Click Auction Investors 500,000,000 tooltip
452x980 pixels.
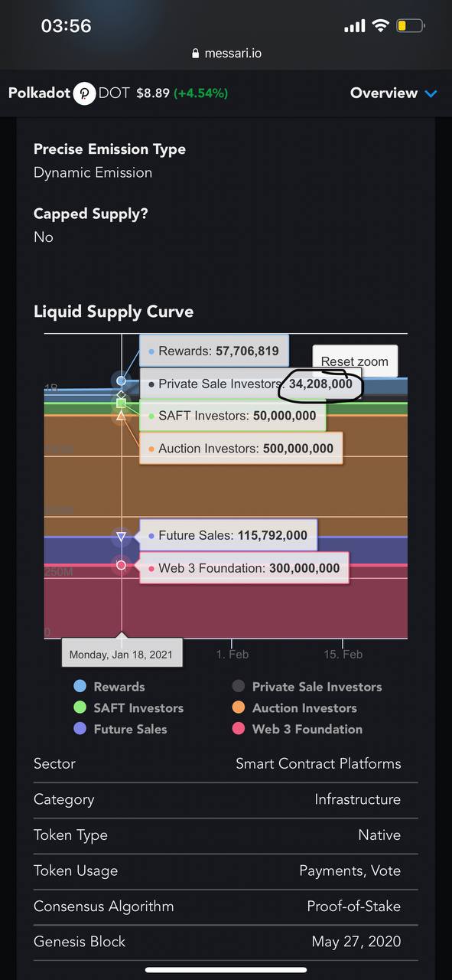pyautogui.click(x=241, y=448)
